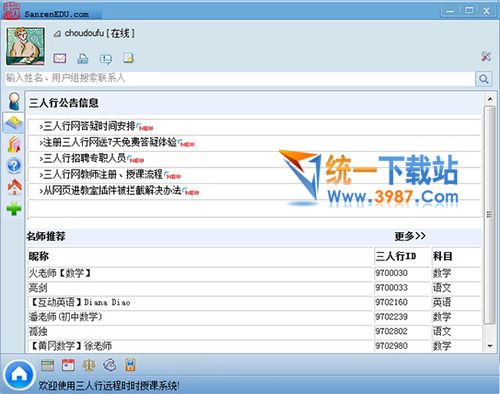Select the contacts person sidebar icon
The image size is (500, 394).
(14, 101)
